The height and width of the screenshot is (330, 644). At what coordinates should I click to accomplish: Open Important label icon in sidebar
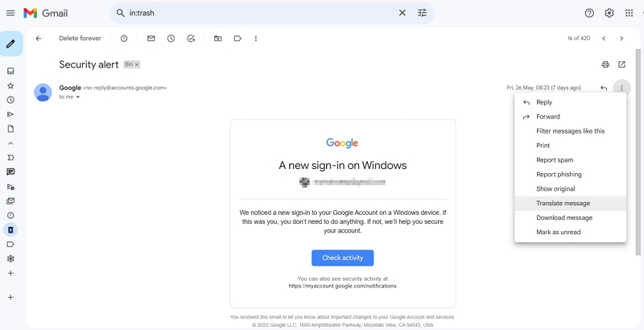10,158
